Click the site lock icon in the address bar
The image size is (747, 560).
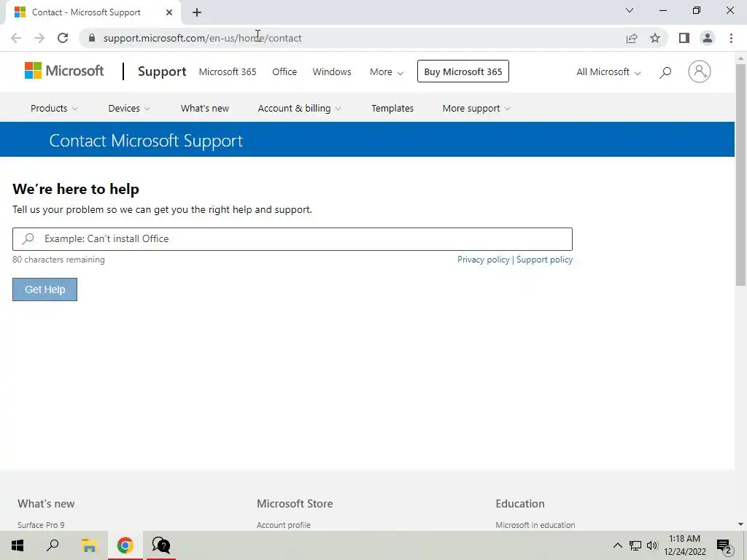[x=92, y=38]
